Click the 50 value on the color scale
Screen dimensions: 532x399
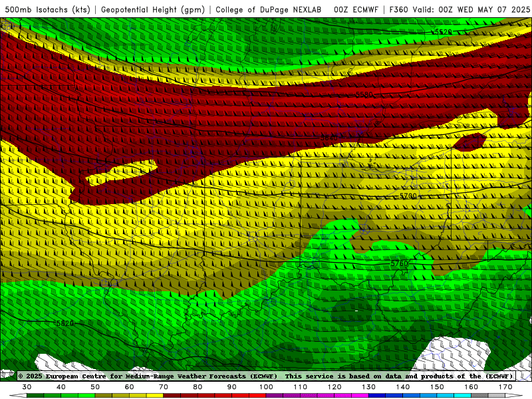[95, 387]
